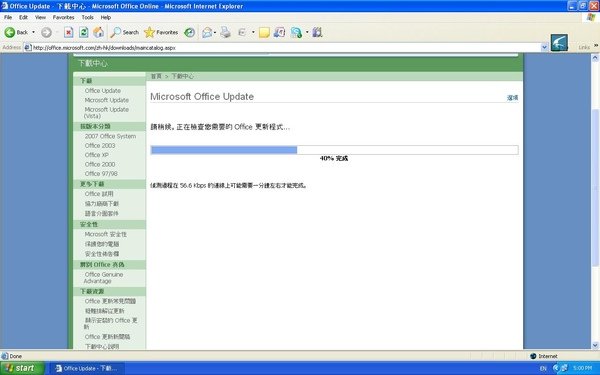600x375 pixels.
Task: Click the 下載中心 breadcrumb link
Action: (183, 76)
